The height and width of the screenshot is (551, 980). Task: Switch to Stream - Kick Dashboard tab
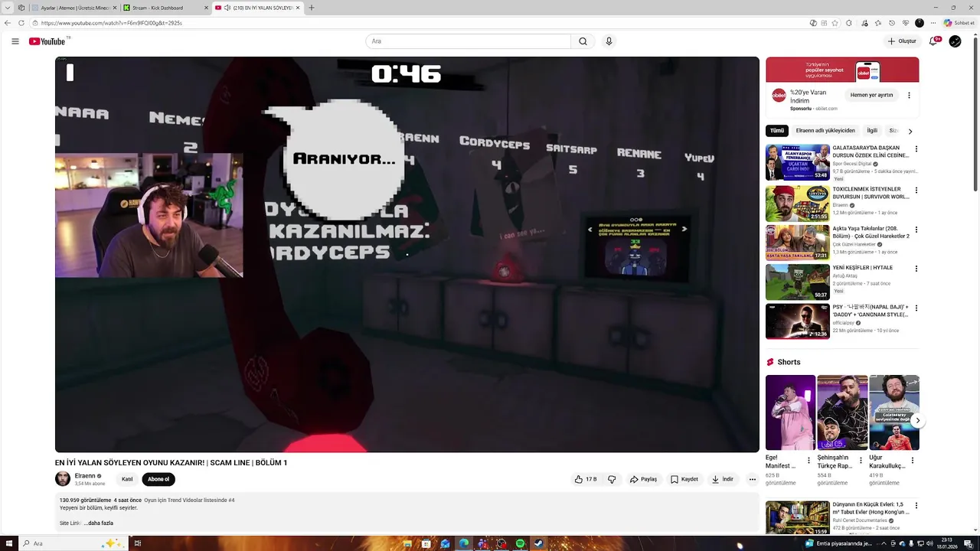point(165,8)
